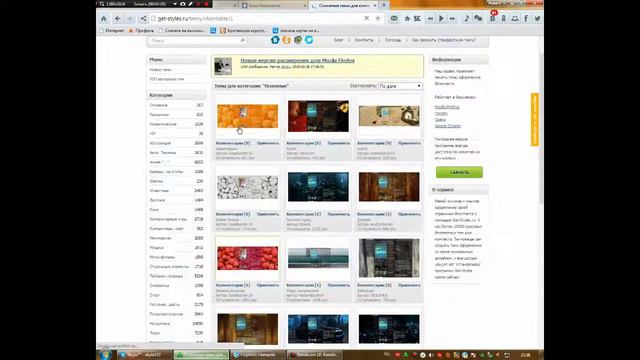Viewport: 640px width, 360px height.
Task: Open the Facebook icon in browser toolbar
Action: (x=526, y=18)
